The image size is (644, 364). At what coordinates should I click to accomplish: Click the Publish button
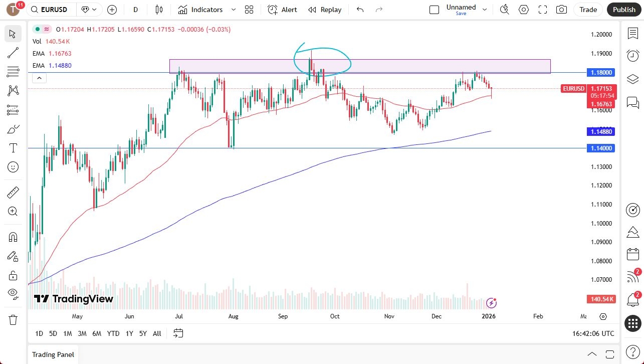pyautogui.click(x=624, y=9)
